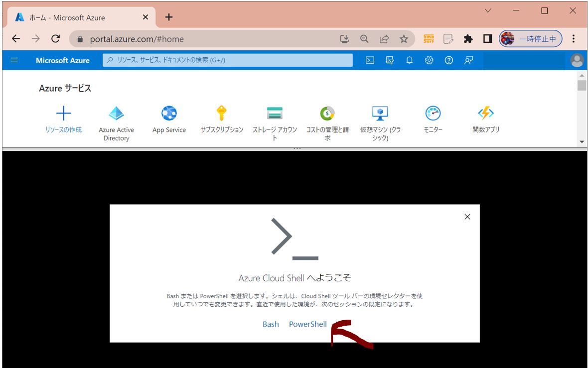The image size is (588, 368).
Task: Open the feedback icon in header
Action: coord(468,60)
